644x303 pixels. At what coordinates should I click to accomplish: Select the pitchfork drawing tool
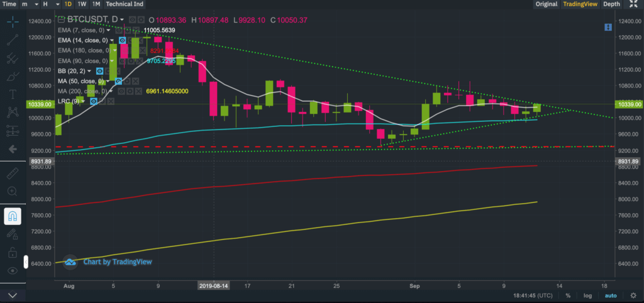click(13, 58)
